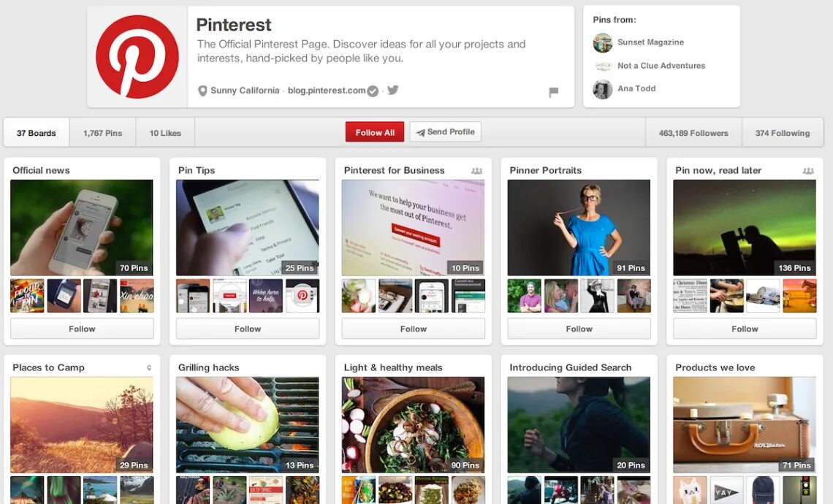This screenshot has height=504, width=833.
Task: Select the 37 Boards tab
Action: point(36,133)
